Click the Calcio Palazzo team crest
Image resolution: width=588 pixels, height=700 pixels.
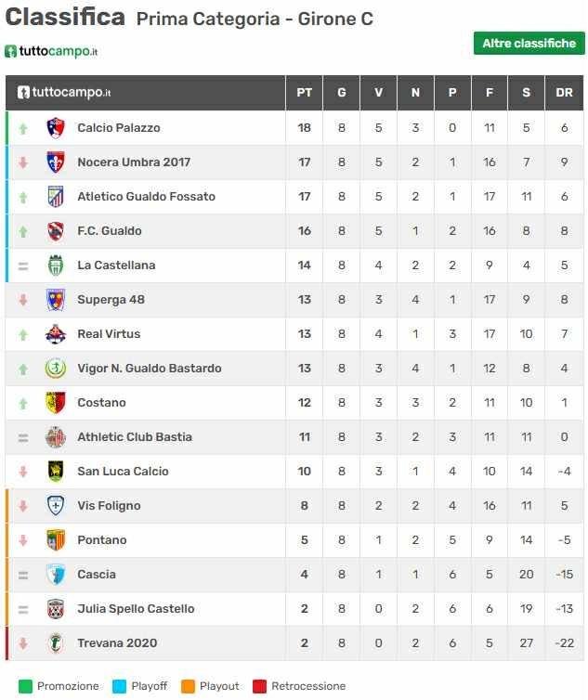pyautogui.click(x=56, y=128)
